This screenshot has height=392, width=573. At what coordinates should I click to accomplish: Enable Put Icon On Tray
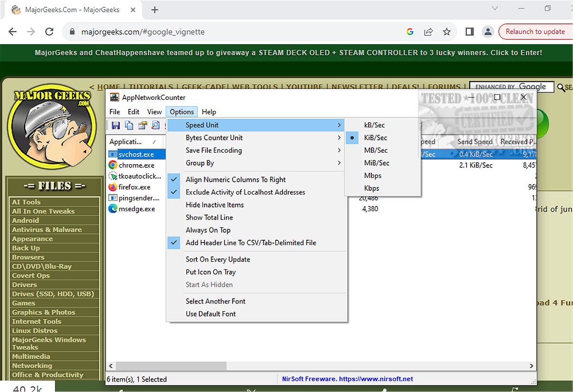(x=257, y=272)
